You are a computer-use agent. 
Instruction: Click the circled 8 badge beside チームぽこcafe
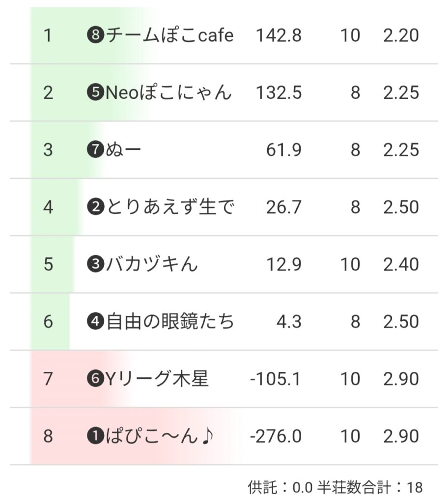tap(95, 35)
